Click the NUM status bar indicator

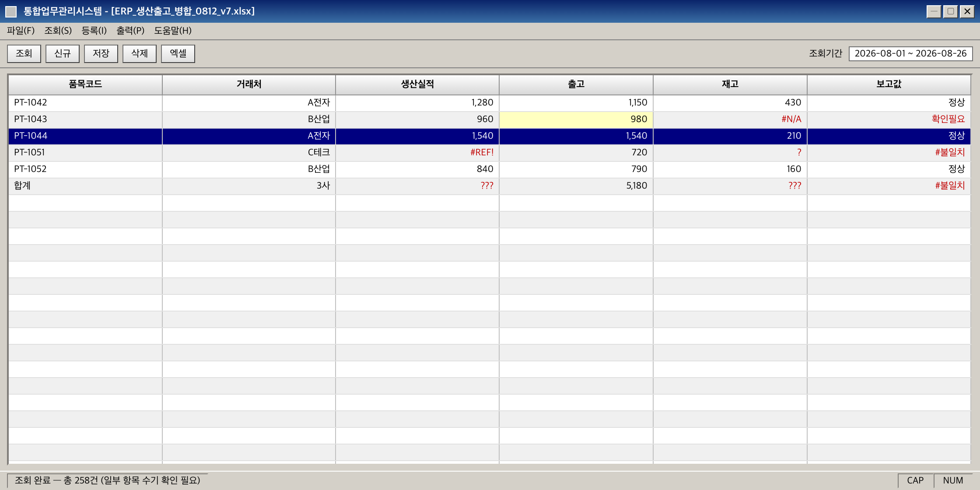953,480
